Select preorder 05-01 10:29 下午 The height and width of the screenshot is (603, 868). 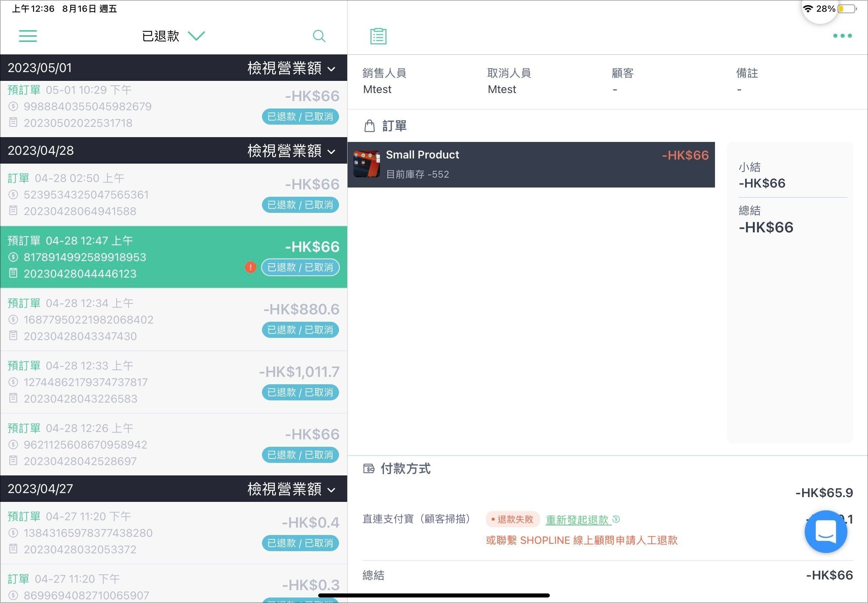point(174,109)
